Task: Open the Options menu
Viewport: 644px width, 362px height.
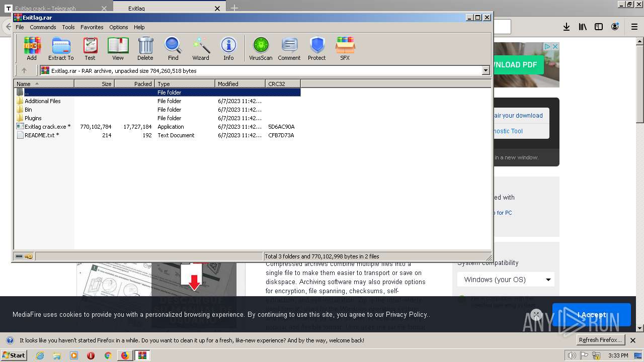Action: click(119, 27)
